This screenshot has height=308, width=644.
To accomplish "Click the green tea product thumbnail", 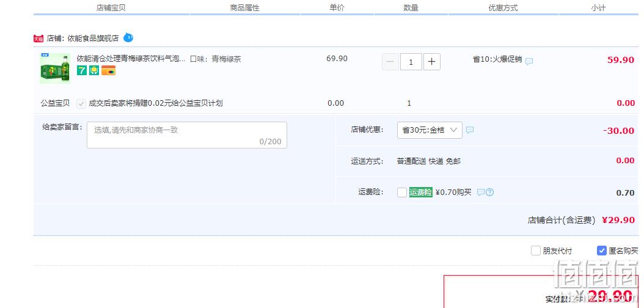I will (55, 68).
